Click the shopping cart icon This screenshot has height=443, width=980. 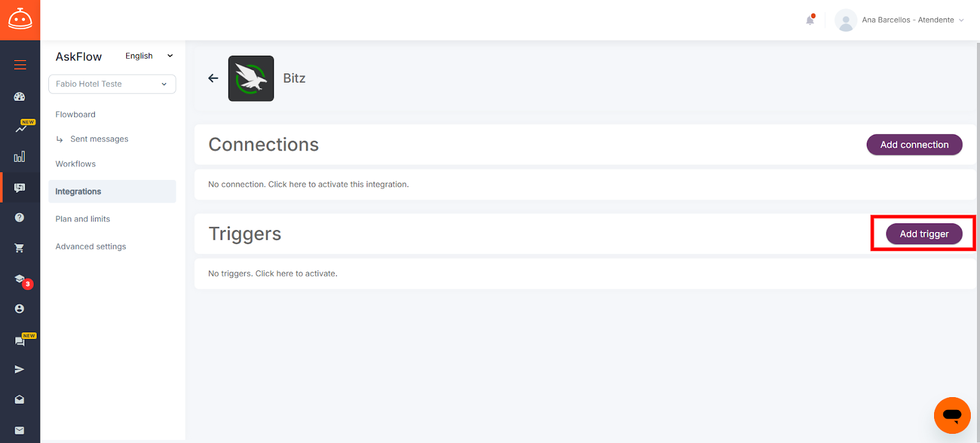[x=20, y=248]
